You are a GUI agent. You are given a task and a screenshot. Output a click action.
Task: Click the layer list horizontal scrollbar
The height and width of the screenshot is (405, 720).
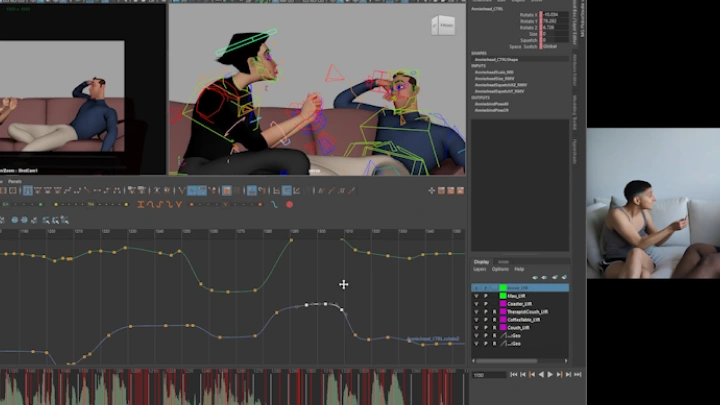[x=507, y=361]
